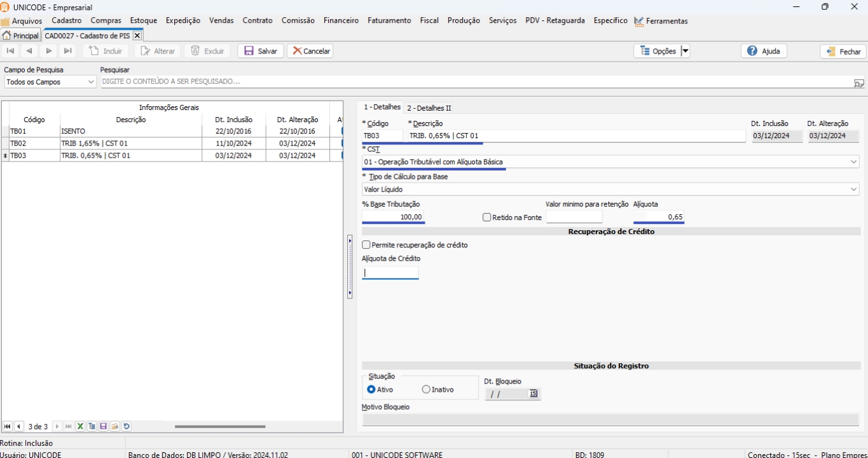Click the Salvar button
This screenshot has height=458, width=868.
[261, 51]
